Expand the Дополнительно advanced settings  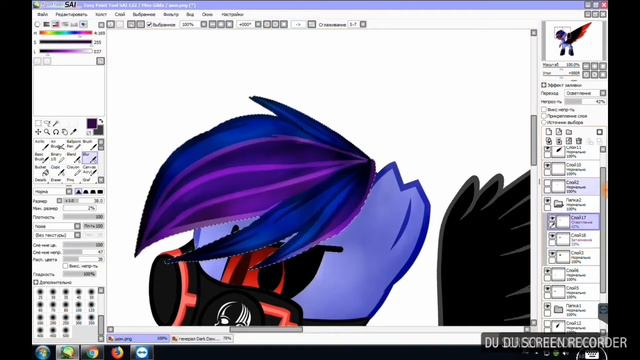[x=36, y=282]
